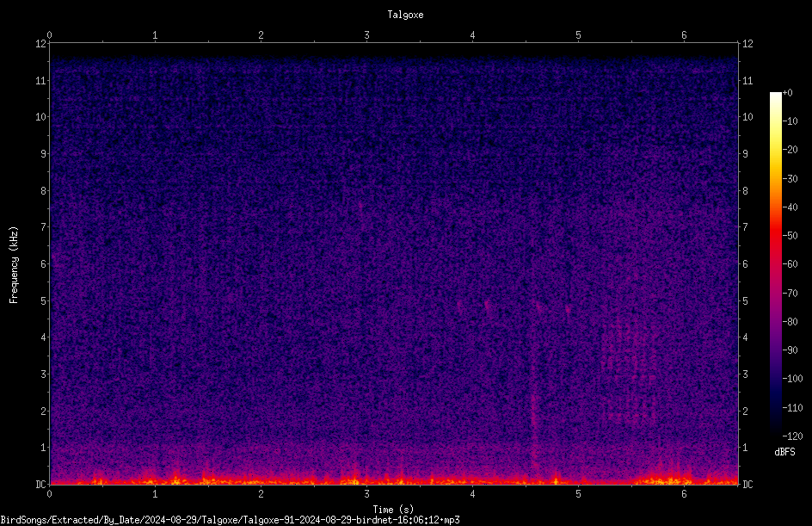The height and width of the screenshot is (526, 812).
Task: Click the bird call near 7.5 kHz
Action: point(361,207)
